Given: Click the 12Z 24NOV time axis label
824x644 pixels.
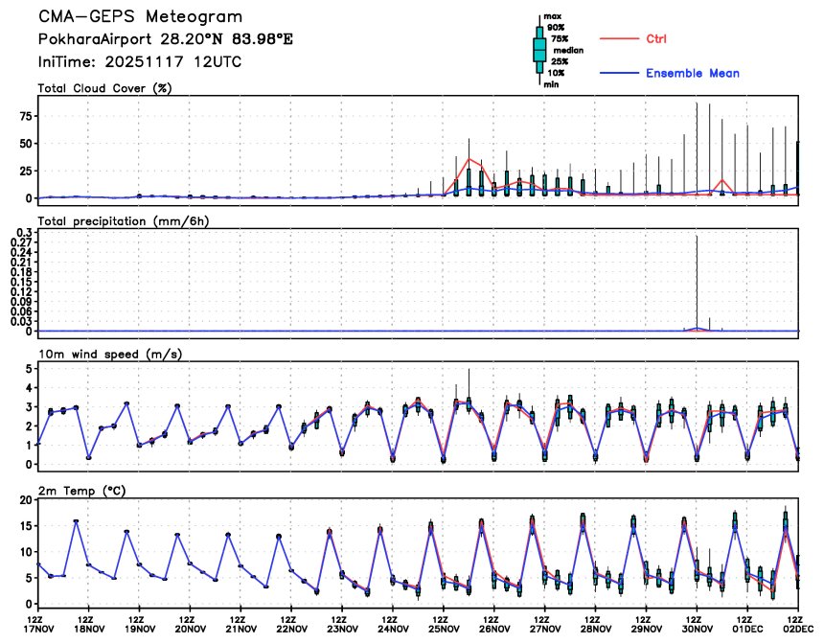Looking at the screenshot, I should (393, 625).
